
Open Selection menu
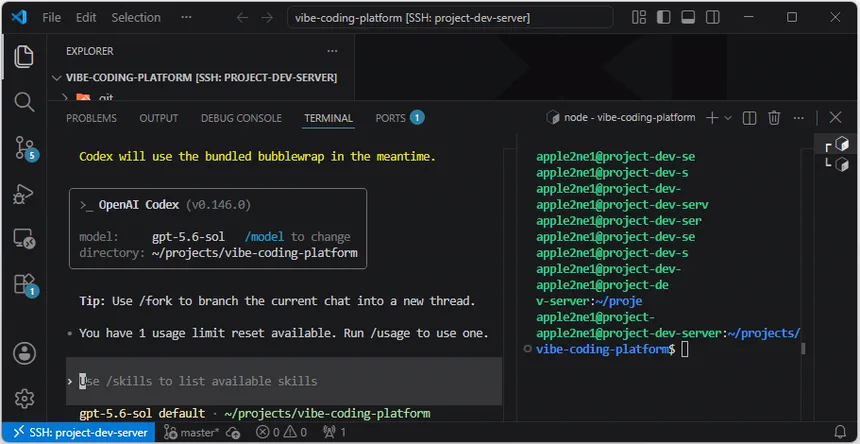(x=136, y=18)
